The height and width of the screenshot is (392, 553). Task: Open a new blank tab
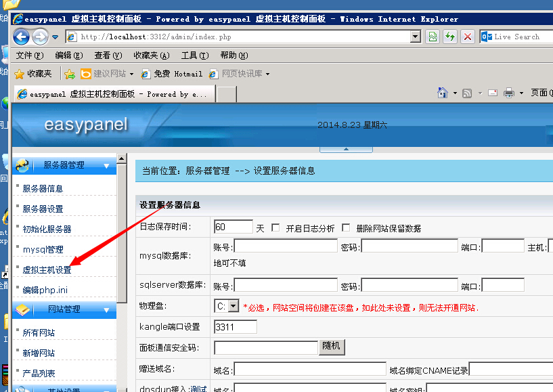(226, 95)
